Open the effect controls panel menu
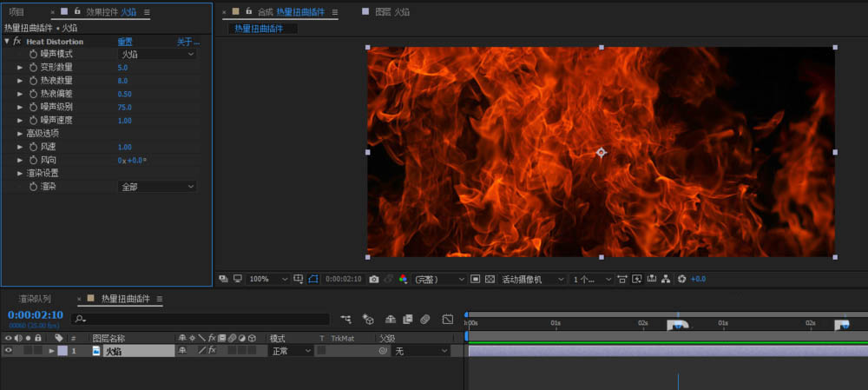The width and height of the screenshot is (868, 390). point(148,11)
